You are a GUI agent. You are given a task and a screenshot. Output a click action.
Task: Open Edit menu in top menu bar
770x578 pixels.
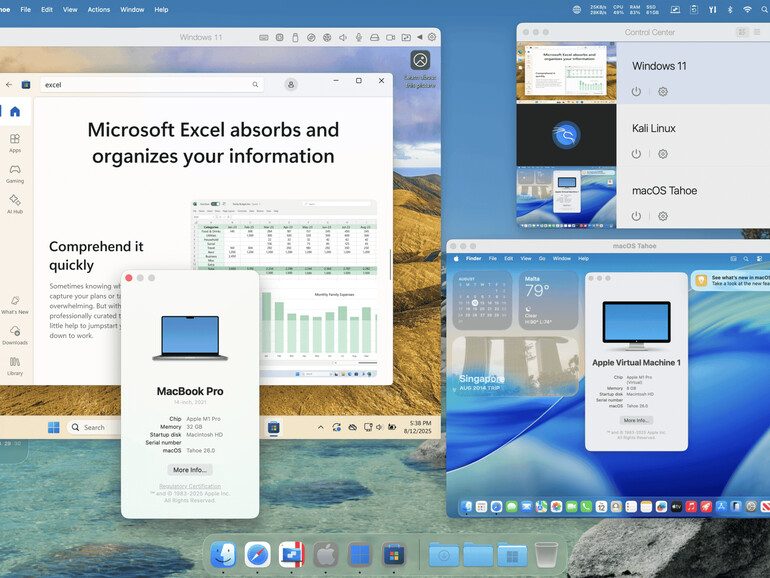pyautogui.click(x=47, y=9)
